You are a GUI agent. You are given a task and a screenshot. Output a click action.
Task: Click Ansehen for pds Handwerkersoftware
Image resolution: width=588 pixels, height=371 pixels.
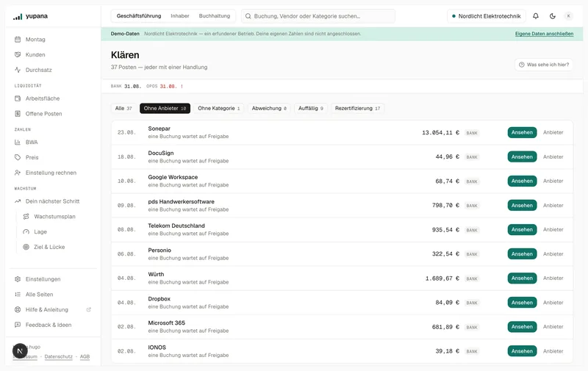point(522,206)
